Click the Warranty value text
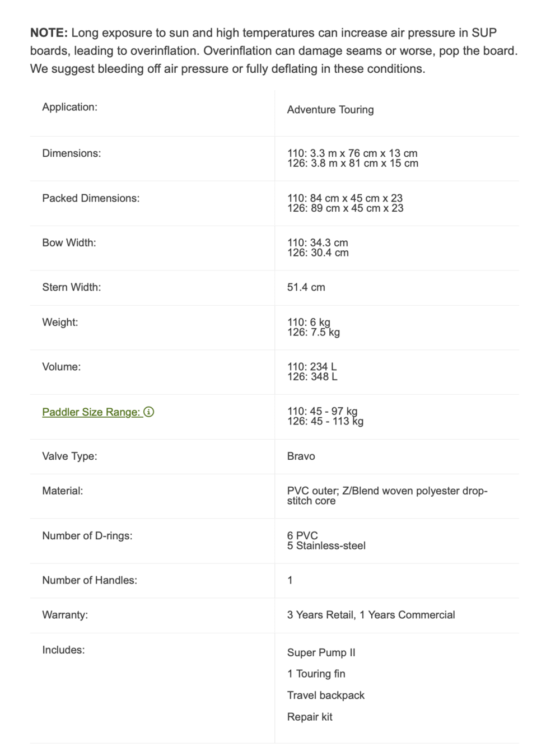 point(371,615)
